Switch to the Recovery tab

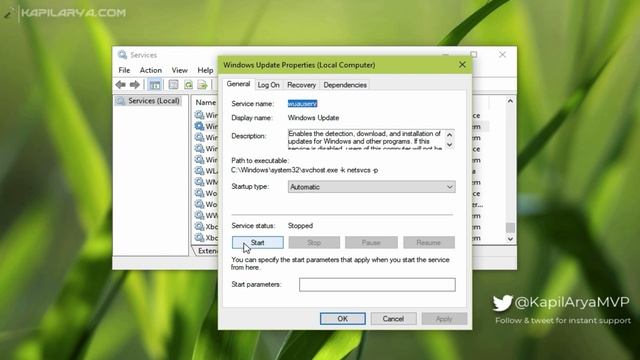[301, 85]
